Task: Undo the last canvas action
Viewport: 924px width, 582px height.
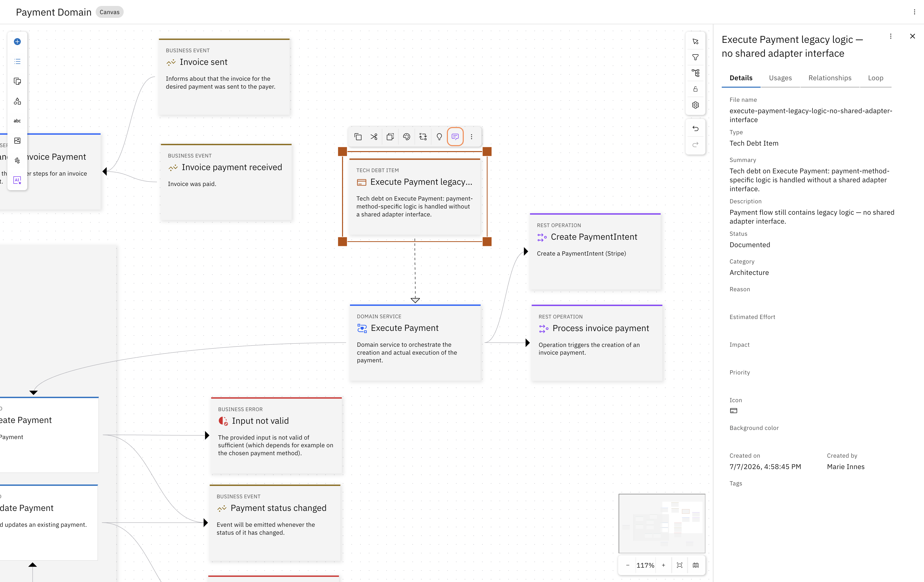Action: [x=695, y=129]
